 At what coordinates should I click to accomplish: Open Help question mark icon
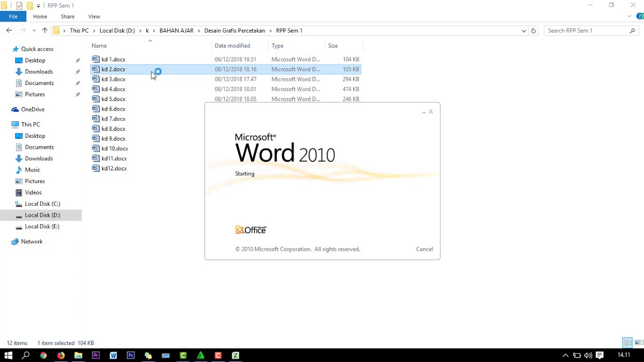click(x=639, y=17)
